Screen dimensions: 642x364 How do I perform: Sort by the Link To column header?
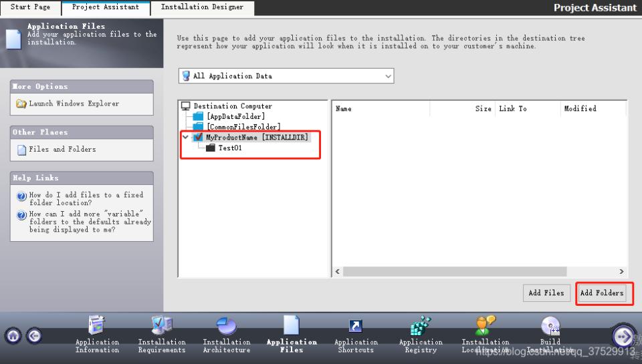tap(528, 109)
